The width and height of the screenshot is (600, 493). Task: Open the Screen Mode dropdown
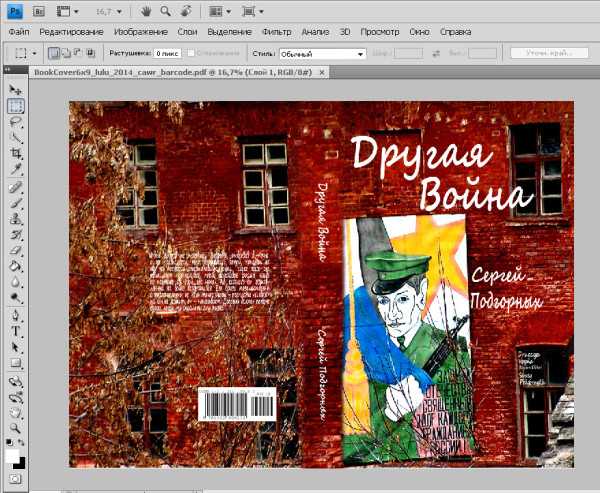click(x=253, y=11)
